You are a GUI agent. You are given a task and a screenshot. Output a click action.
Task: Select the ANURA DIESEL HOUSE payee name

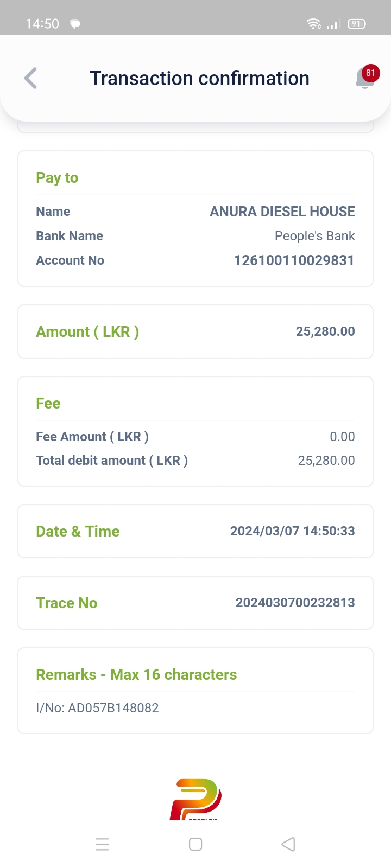282,212
